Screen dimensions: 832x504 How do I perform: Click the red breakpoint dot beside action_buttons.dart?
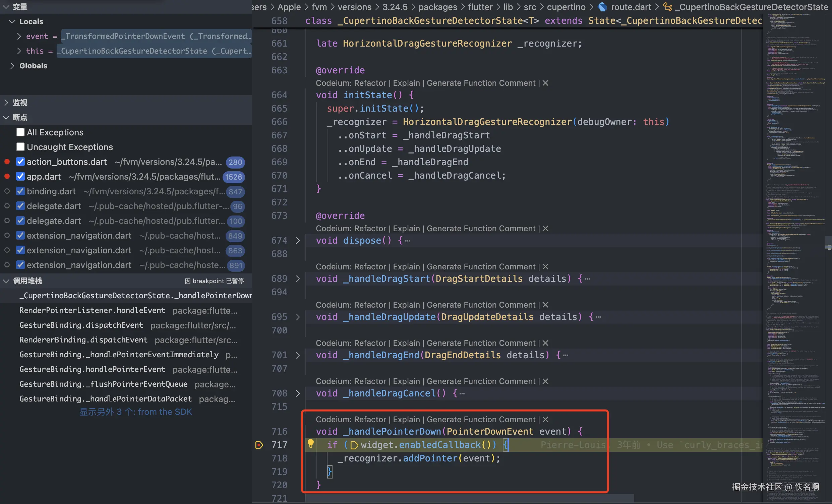[x=7, y=162]
